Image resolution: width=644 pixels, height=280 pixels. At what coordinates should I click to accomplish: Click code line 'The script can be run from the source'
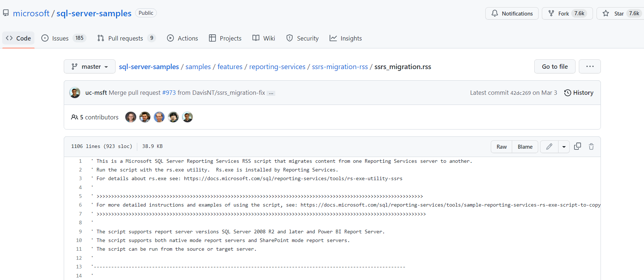(173, 249)
